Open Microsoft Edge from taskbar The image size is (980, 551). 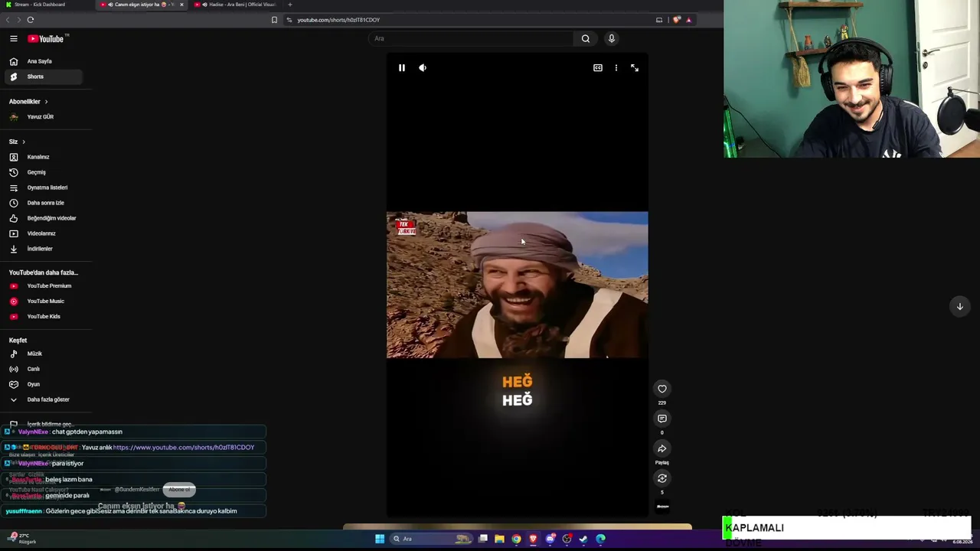pos(600,539)
